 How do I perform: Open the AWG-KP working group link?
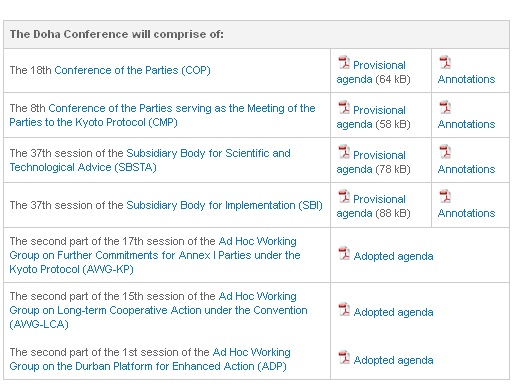[155, 255]
